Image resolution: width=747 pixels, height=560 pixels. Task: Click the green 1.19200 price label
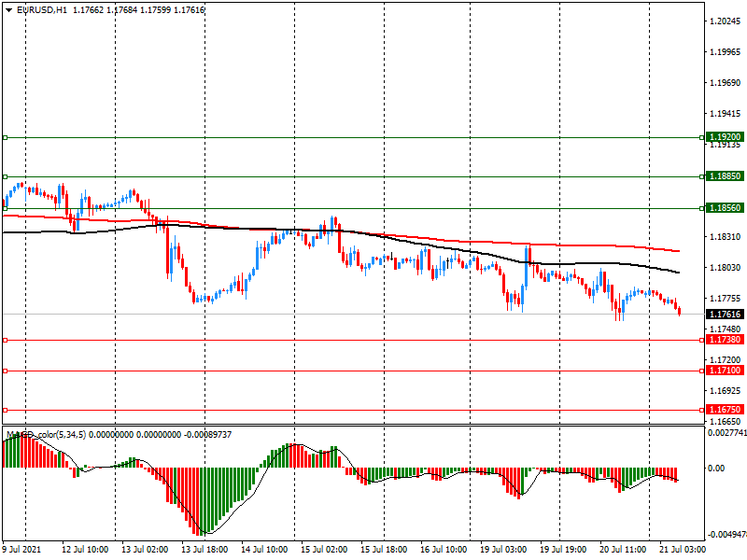(x=724, y=136)
